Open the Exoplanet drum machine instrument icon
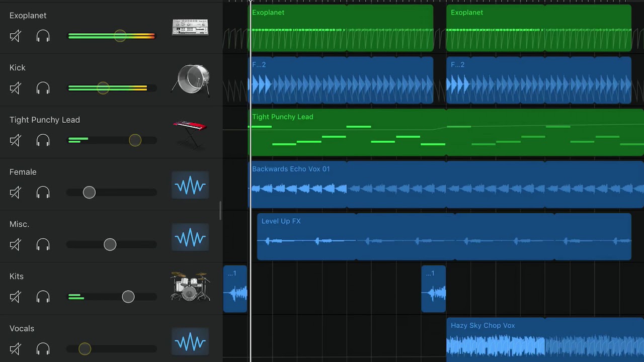 click(x=190, y=27)
